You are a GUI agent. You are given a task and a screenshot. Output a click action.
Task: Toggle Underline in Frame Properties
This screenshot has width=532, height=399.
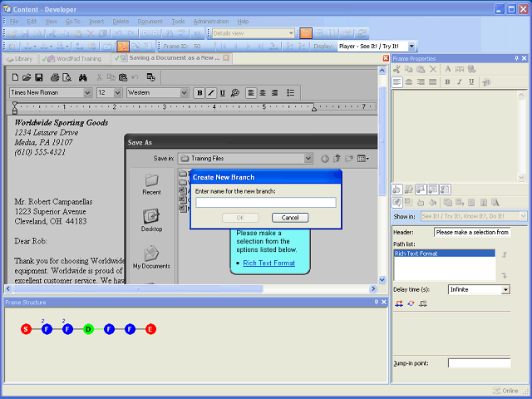click(471, 82)
